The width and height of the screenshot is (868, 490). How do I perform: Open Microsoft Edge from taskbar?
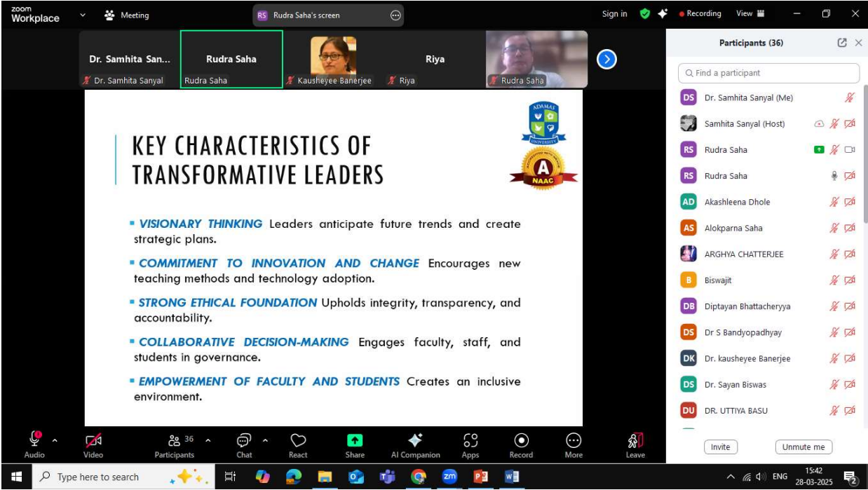[x=294, y=477]
